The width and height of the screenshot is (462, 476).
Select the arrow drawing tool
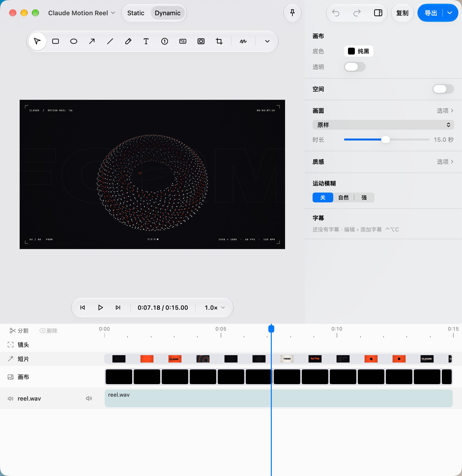pyautogui.click(x=92, y=41)
